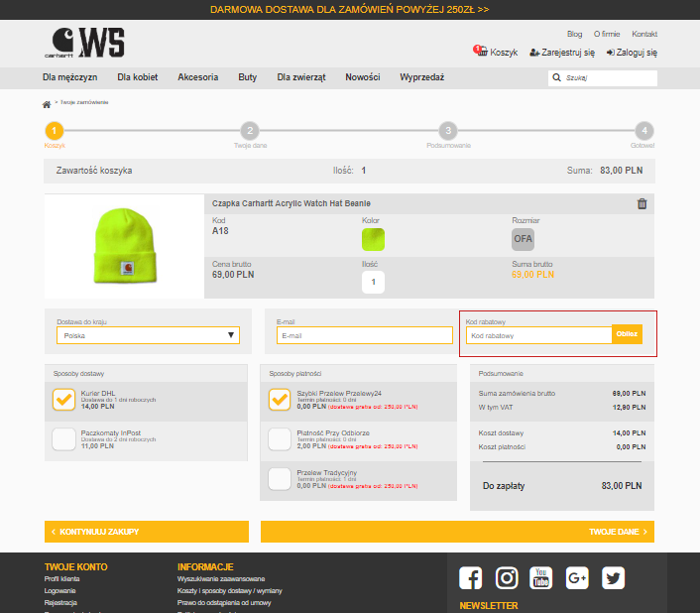
Task: Remove item with trash bin icon
Action: 642,203
